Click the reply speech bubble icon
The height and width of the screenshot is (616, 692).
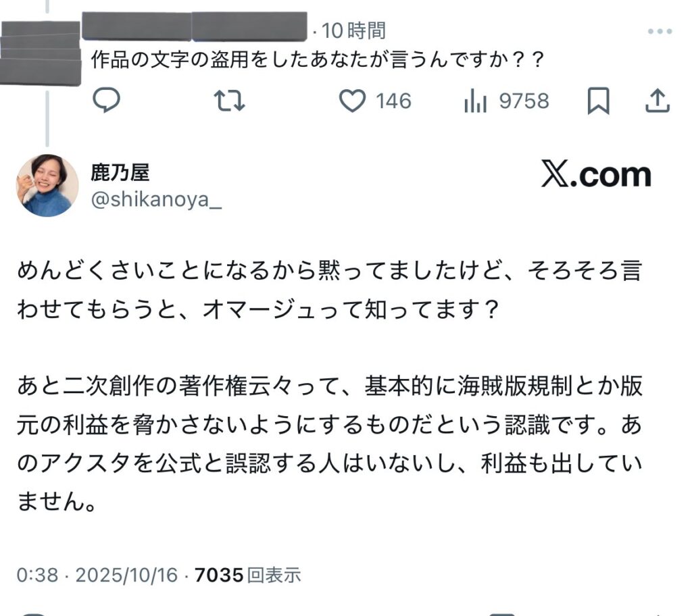106,101
